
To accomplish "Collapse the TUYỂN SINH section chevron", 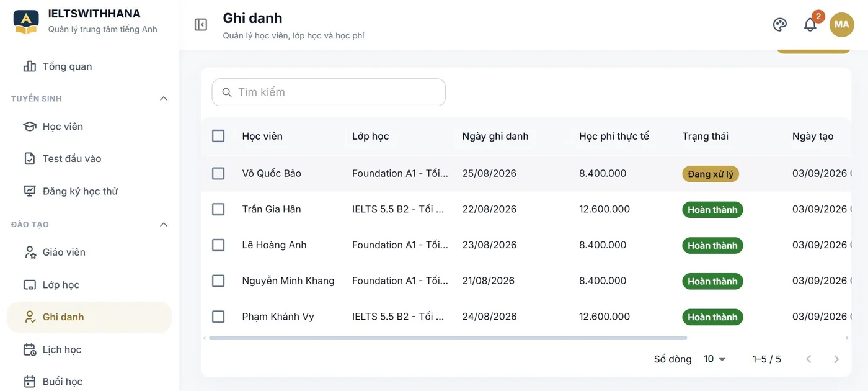I will click(164, 99).
